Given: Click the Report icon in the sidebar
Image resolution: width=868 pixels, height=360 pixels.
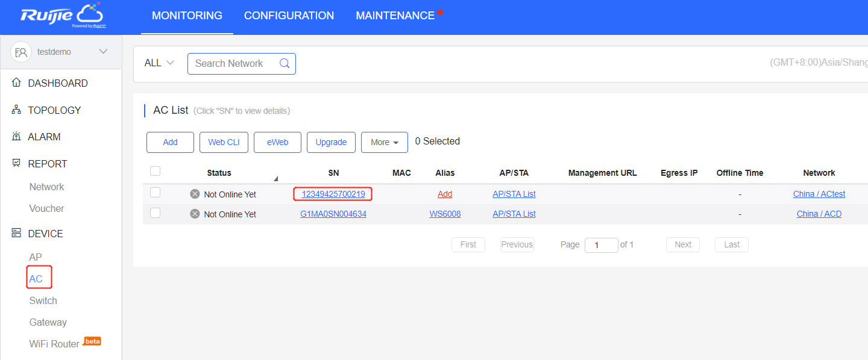Looking at the screenshot, I should point(16,164).
